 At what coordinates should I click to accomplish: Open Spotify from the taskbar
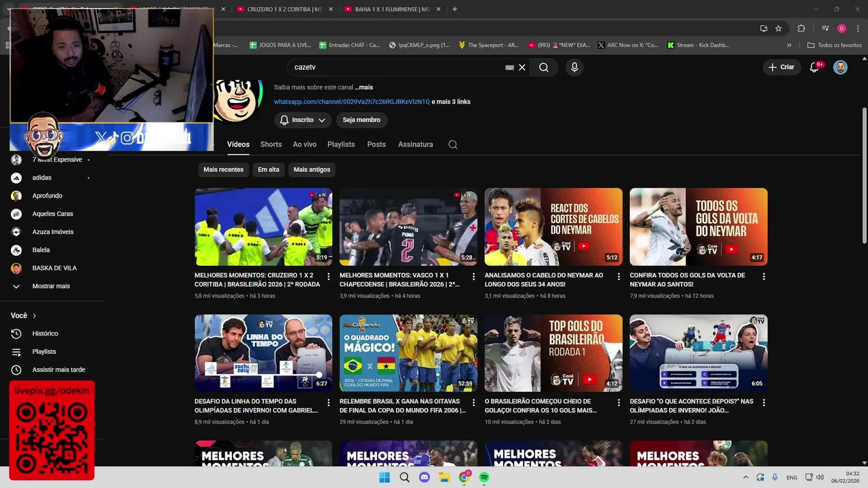click(484, 477)
